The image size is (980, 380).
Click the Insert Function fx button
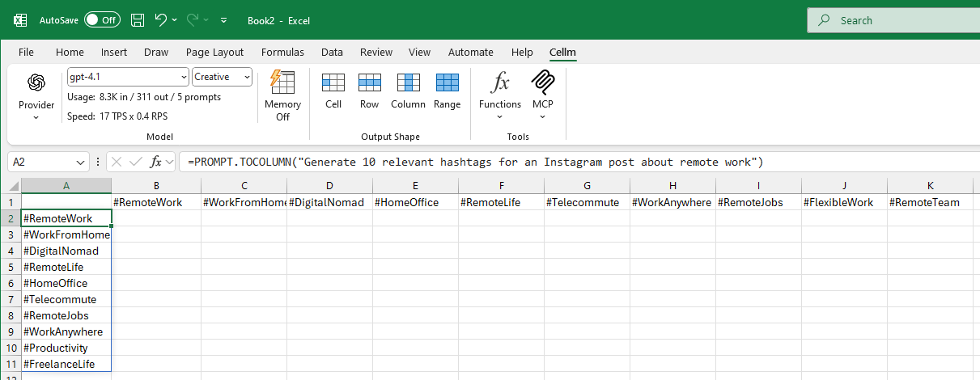tap(157, 162)
